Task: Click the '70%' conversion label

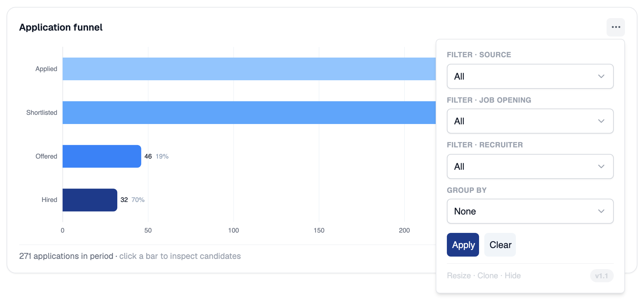Action: click(x=138, y=200)
